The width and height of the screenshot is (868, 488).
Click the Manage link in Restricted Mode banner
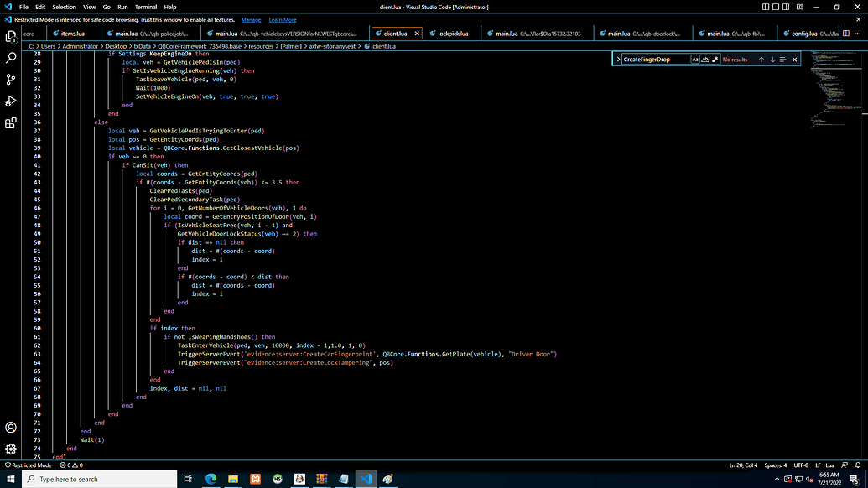251,19
